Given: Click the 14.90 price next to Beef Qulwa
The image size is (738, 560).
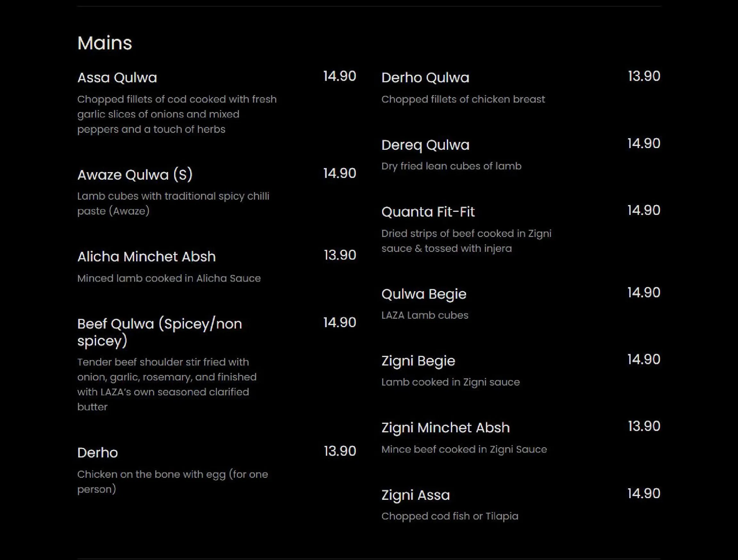Looking at the screenshot, I should click(340, 322).
